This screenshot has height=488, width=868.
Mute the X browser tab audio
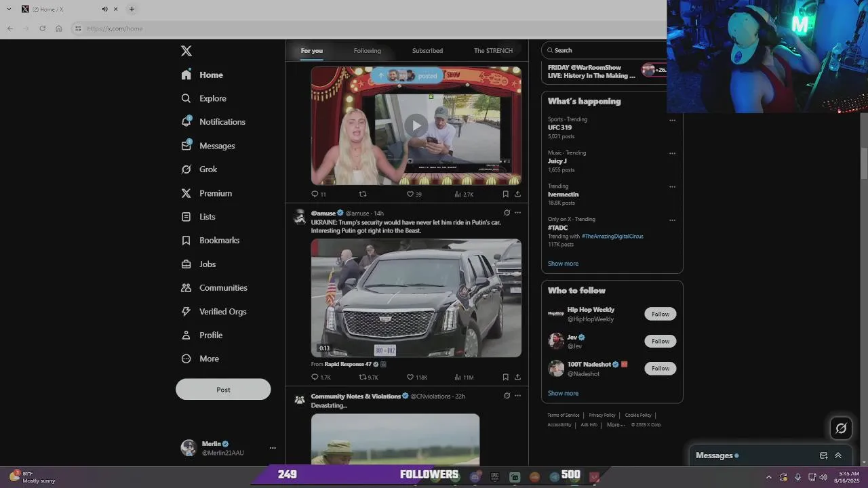(104, 9)
